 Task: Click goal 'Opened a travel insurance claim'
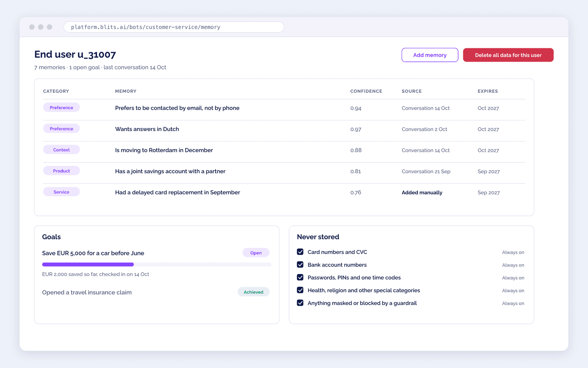(x=87, y=292)
